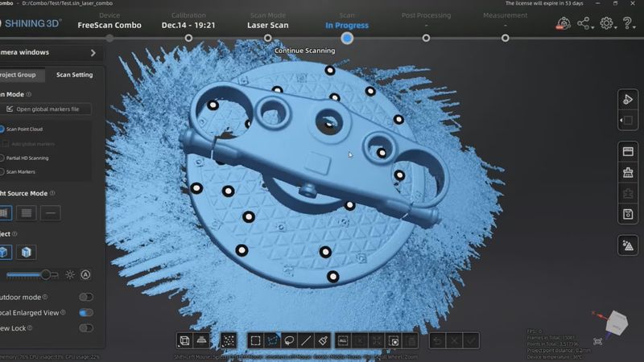Start scanning with the play icon
Image resolution: width=644 pixels, height=362 pixels.
tap(628, 99)
